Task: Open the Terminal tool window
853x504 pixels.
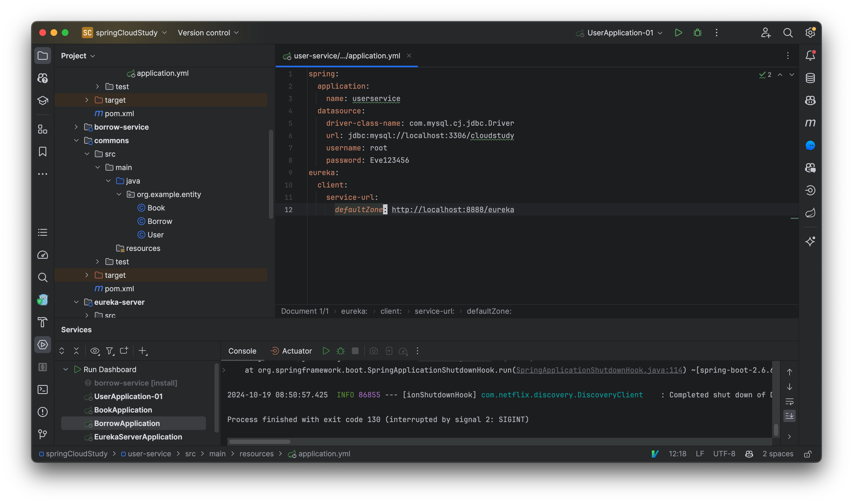Action: (x=43, y=390)
